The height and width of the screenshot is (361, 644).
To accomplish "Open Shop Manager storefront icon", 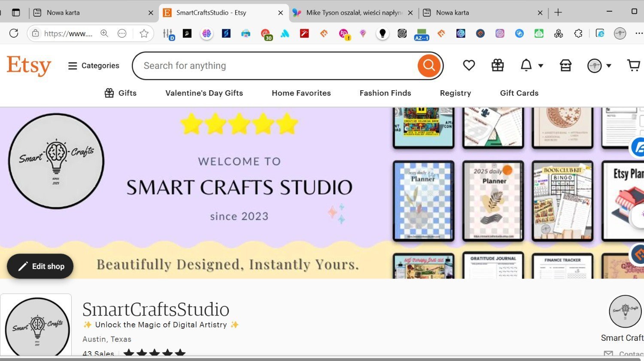I will (x=565, y=65).
